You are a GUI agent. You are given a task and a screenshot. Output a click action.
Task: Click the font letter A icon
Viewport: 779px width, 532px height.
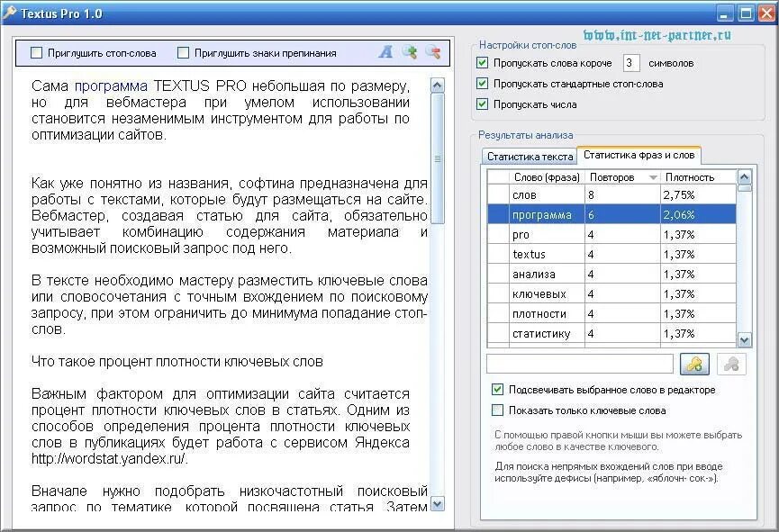(385, 51)
